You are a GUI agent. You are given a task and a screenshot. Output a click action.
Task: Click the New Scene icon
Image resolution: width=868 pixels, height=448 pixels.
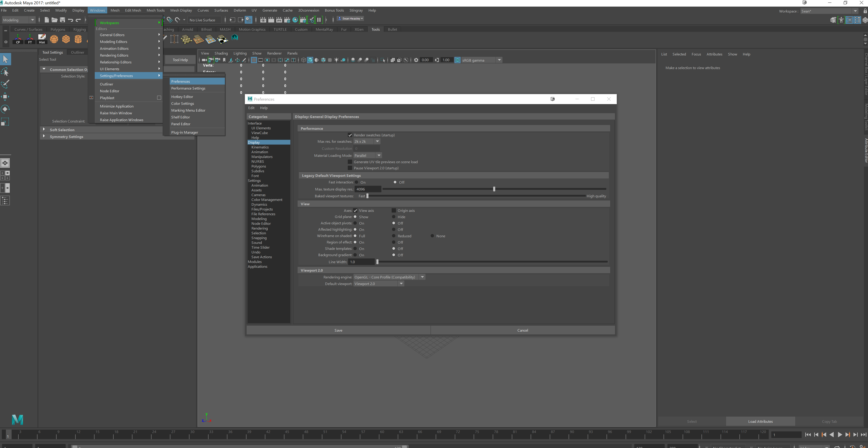[x=47, y=20]
